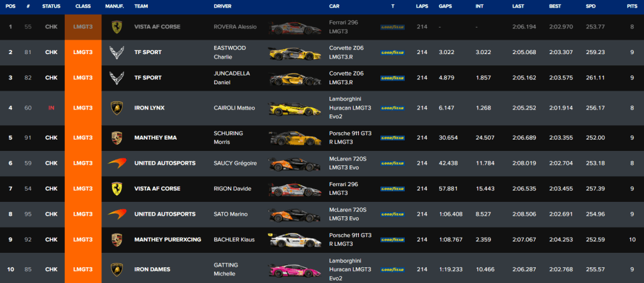The image size is (644, 283).
Task: Click Ferrari logo in Rigon Davide row
Action: 116,189
